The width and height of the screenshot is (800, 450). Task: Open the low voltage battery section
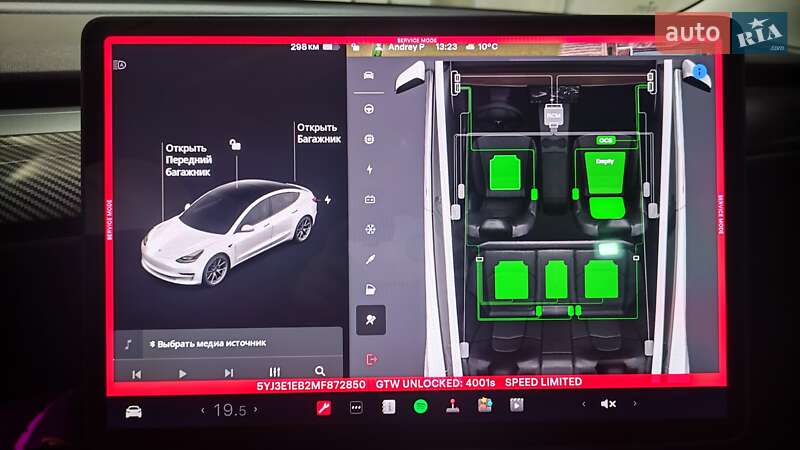[x=370, y=199]
